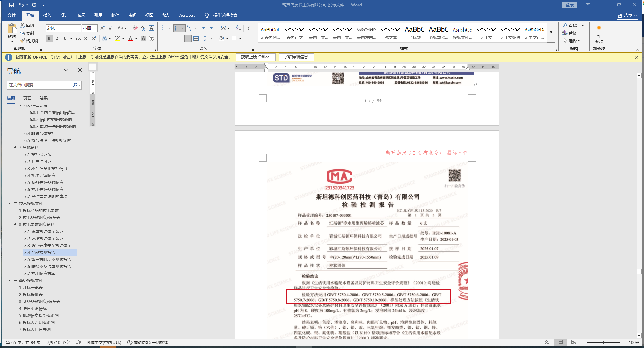Apply subscript formatting icon
The image size is (644, 348).
pyautogui.click(x=86, y=38)
